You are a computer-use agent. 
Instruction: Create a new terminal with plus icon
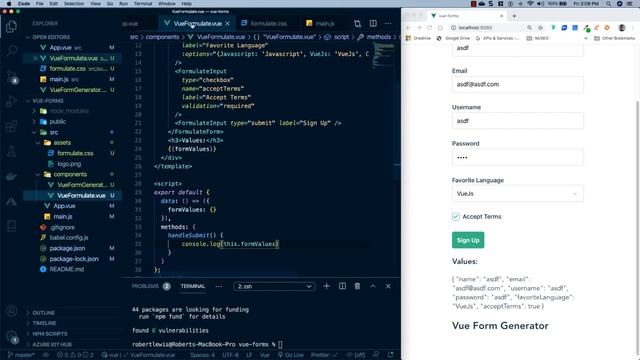[x=326, y=286]
